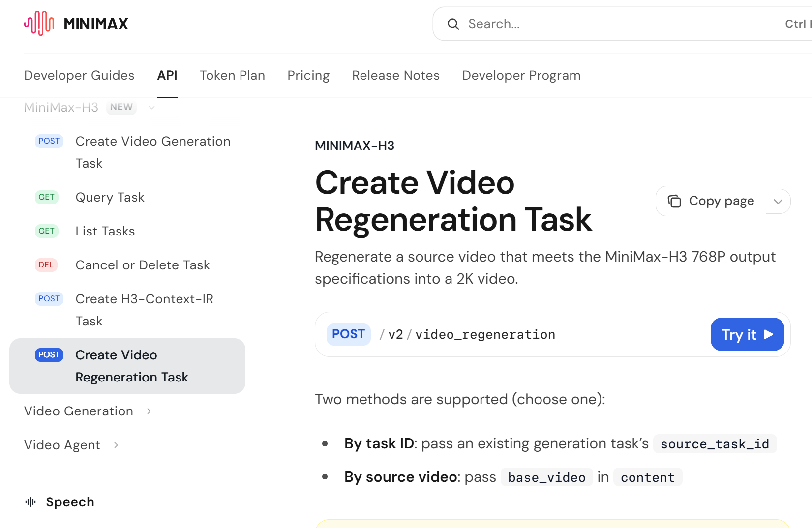Click the GET badge beside Query Task
The image size is (812, 528).
click(47, 197)
